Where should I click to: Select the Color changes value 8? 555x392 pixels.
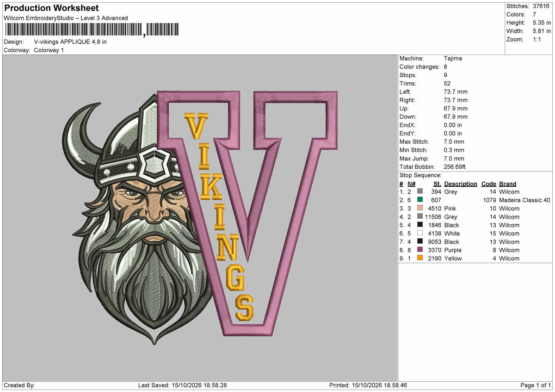445,67
